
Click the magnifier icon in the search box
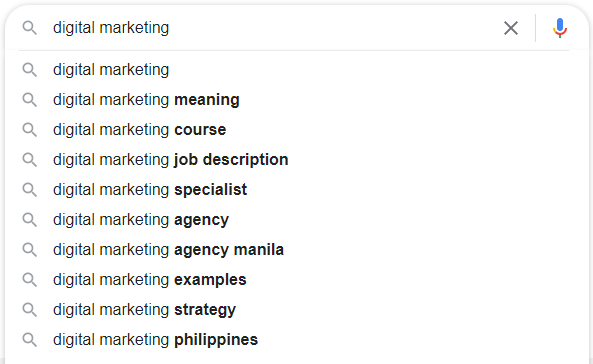click(29, 28)
